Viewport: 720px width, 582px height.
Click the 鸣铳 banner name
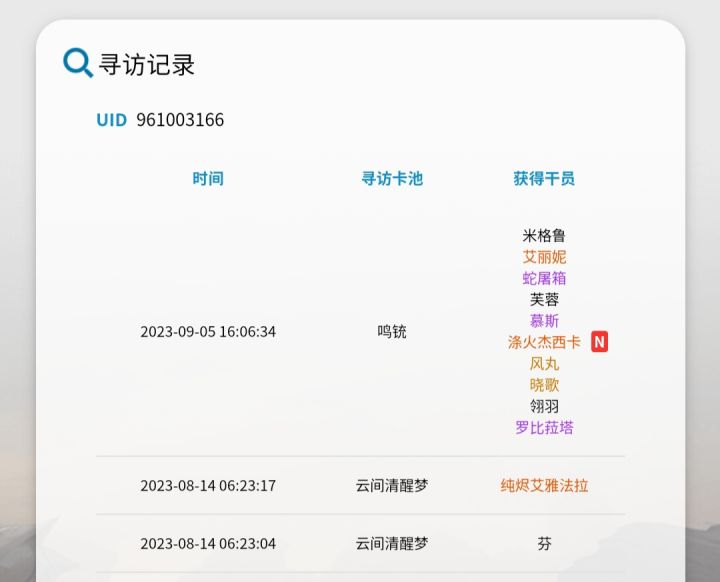click(x=392, y=332)
